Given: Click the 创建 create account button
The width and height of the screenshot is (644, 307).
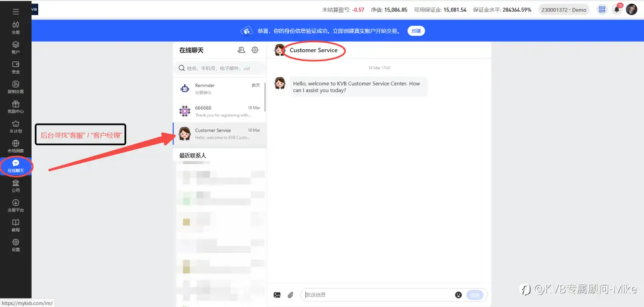Looking at the screenshot, I should click(416, 31).
